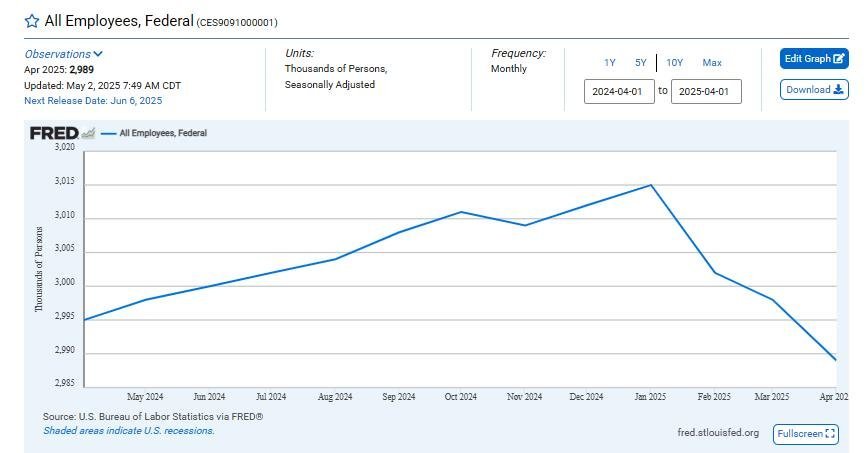This screenshot has width=867, height=453.
Task: Open the Next Release Date link
Action: coord(93,101)
